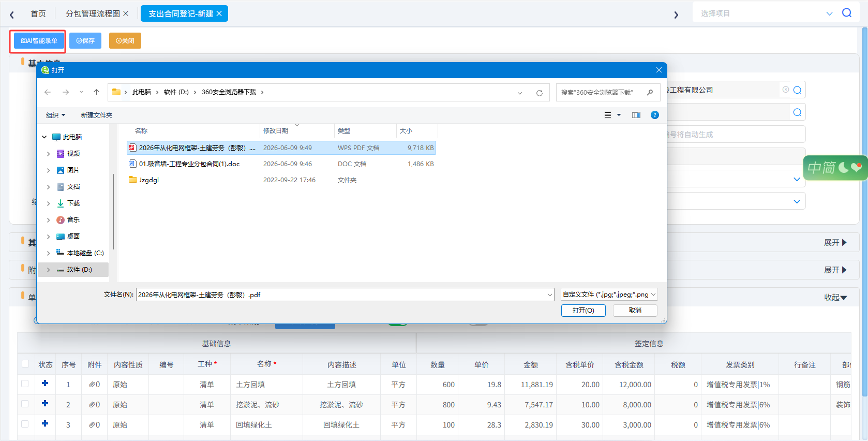Viewport: 868px width, 441px height.
Task: Refresh the folder view in the dialog
Action: [x=539, y=93]
